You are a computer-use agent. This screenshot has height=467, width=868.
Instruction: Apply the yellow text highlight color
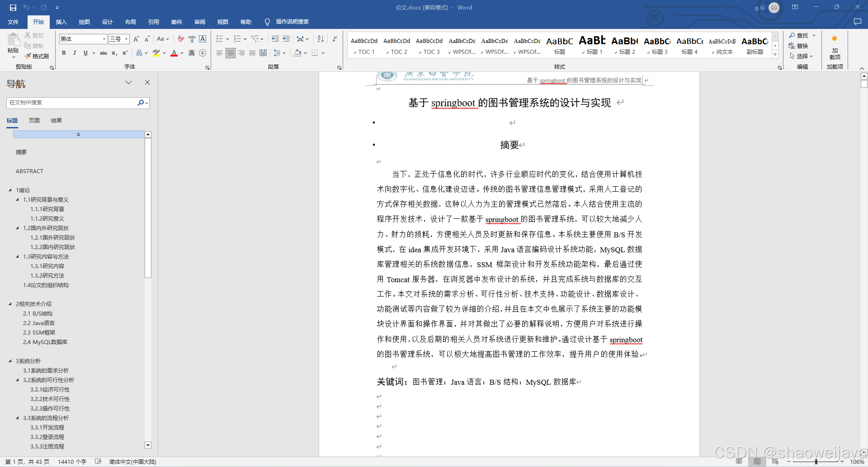tap(156, 53)
